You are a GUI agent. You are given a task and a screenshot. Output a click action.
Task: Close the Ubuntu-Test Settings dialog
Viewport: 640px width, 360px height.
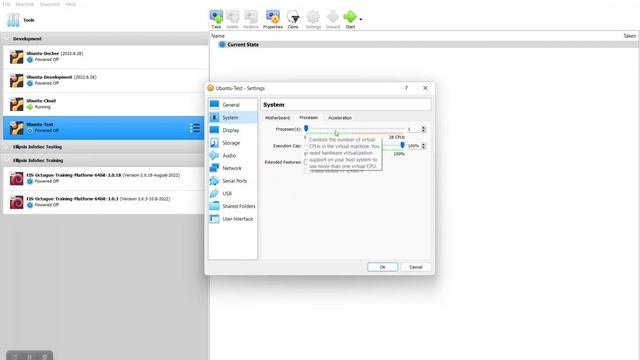425,88
